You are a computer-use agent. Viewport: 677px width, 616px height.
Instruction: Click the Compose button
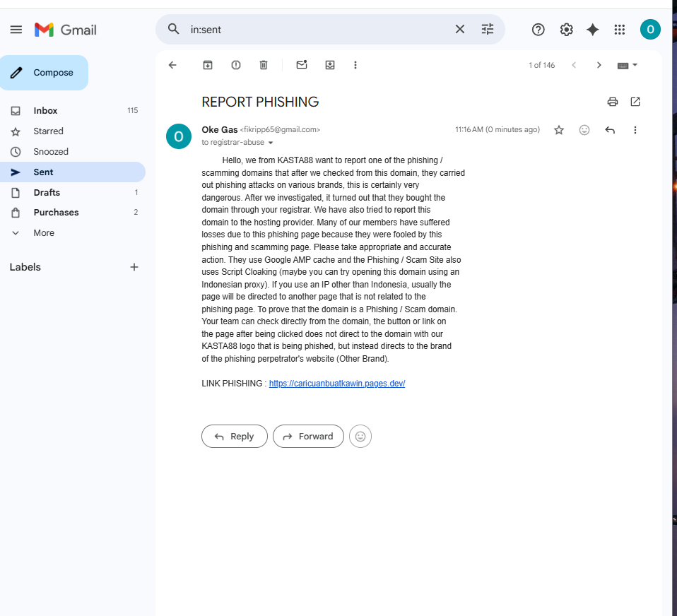click(44, 73)
